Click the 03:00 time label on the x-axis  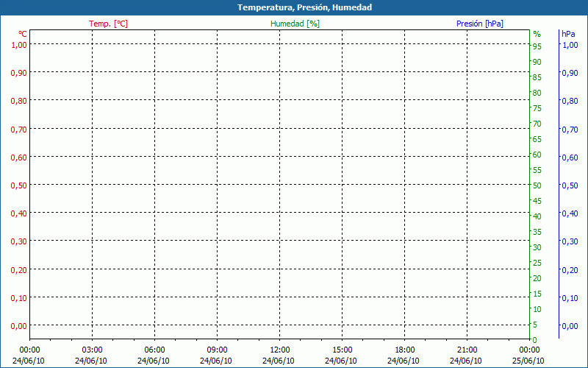click(92, 350)
